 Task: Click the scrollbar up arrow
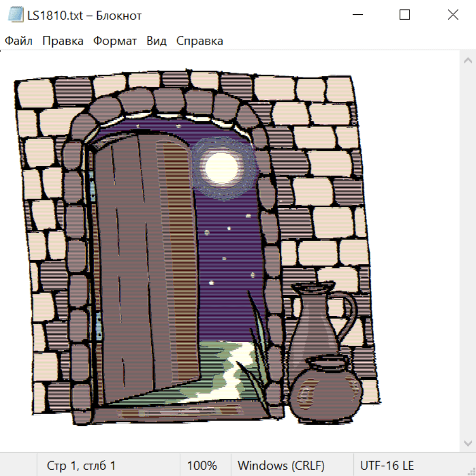(468, 61)
